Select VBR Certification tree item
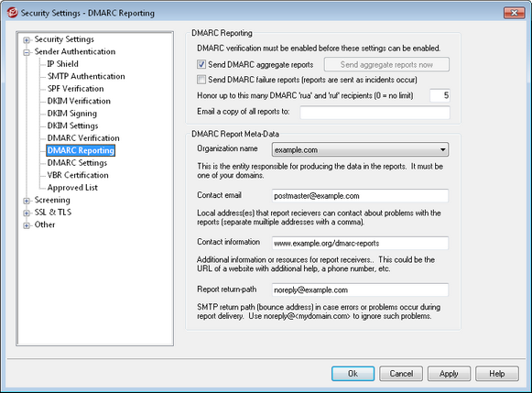The width and height of the screenshot is (532, 393). (x=78, y=175)
